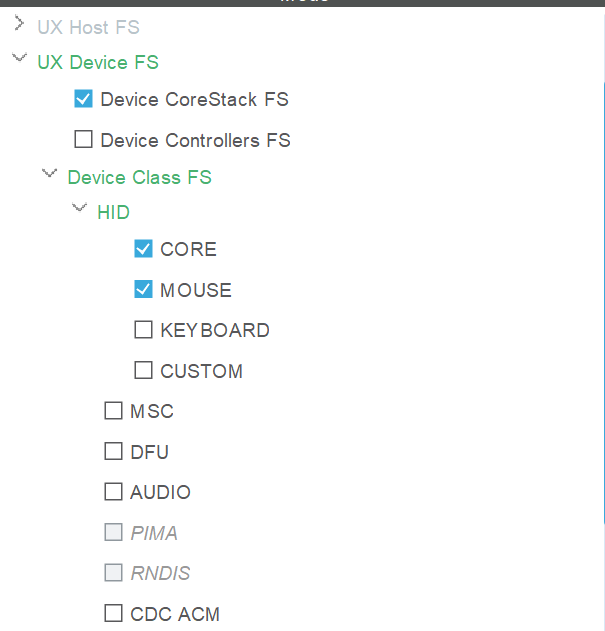Select the HID tree label
The width and height of the screenshot is (605, 631).
point(113,212)
